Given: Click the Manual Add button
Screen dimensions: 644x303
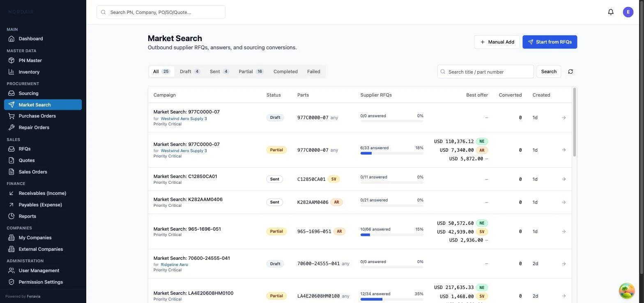Looking at the screenshot, I should point(497,42).
